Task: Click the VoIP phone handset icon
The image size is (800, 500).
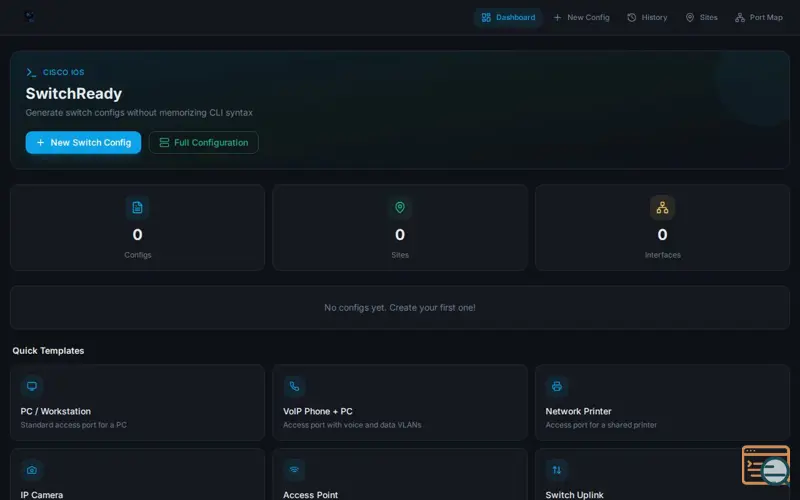Action: coord(294,386)
